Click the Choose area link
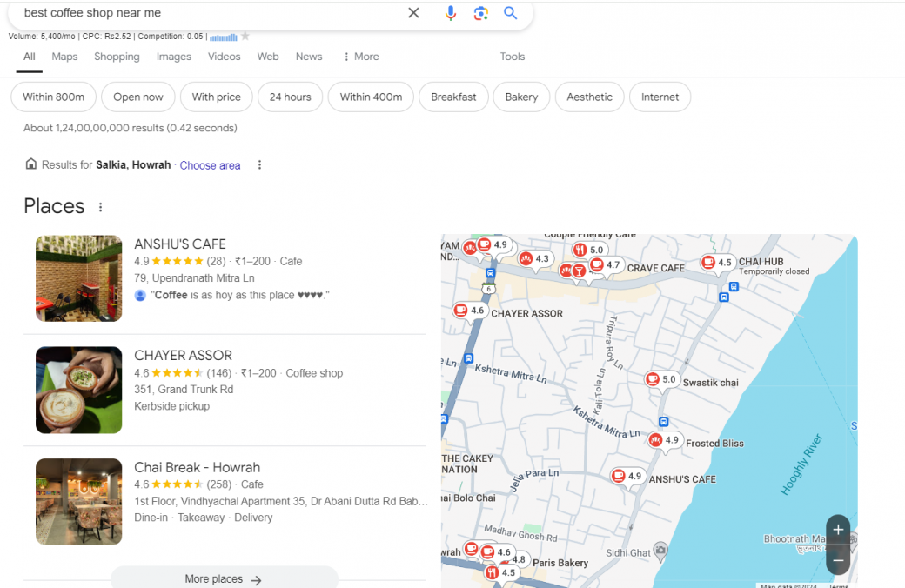The image size is (905, 588). 210,165
